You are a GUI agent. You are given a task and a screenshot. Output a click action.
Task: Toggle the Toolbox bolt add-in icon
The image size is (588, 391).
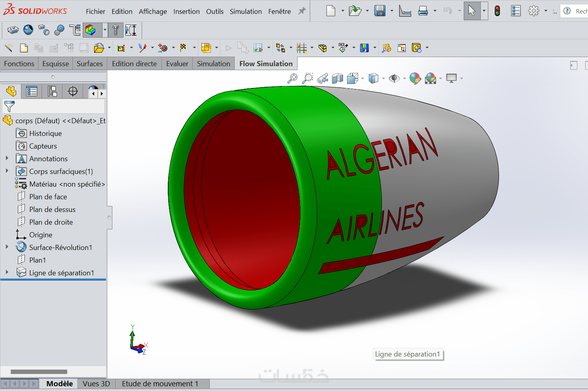(116, 30)
